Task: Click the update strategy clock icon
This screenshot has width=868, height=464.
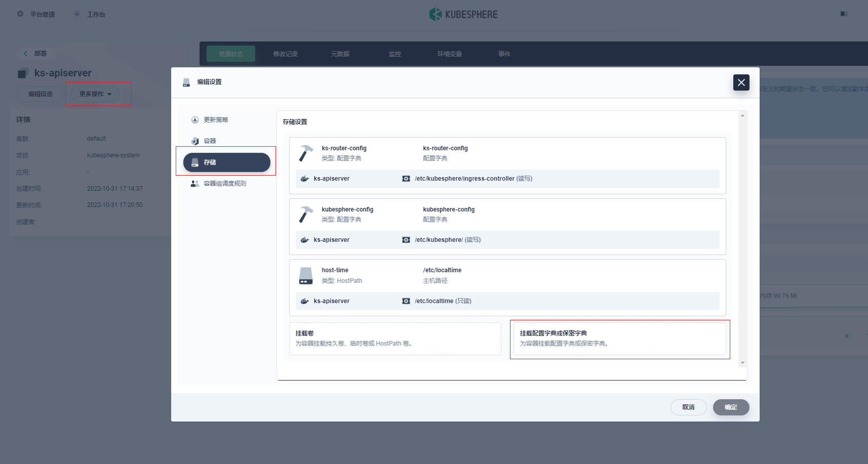Action: [x=194, y=120]
